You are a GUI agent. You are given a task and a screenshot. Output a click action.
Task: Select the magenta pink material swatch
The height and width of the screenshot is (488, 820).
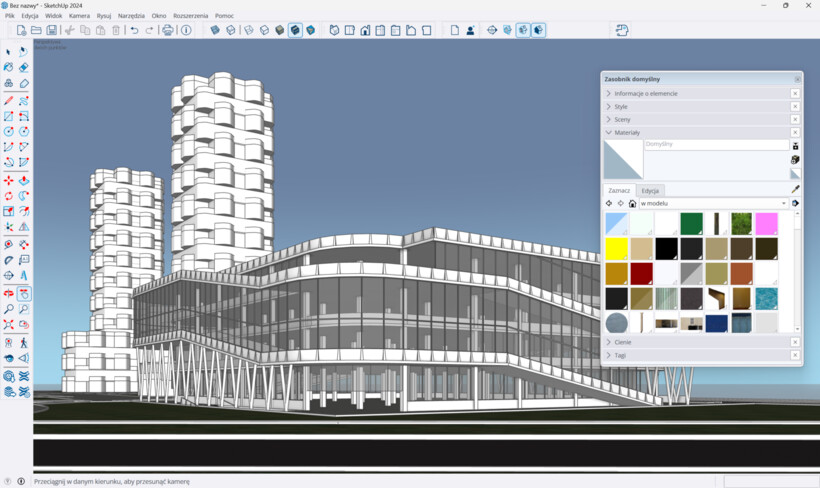pos(767,224)
